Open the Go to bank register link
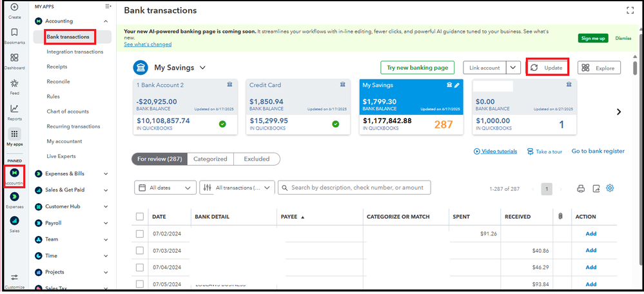This screenshot has height=294, width=644. pos(598,152)
